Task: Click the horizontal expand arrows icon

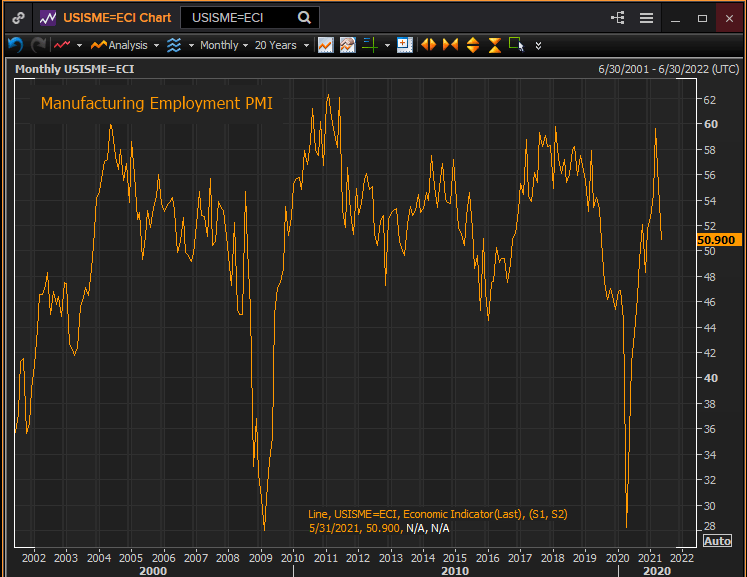Action: point(428,45)
